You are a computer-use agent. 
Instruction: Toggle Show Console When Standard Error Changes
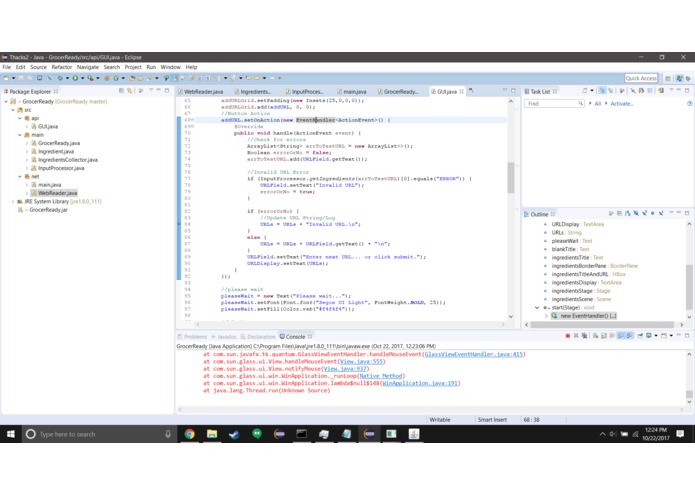(x=629, y=336)
